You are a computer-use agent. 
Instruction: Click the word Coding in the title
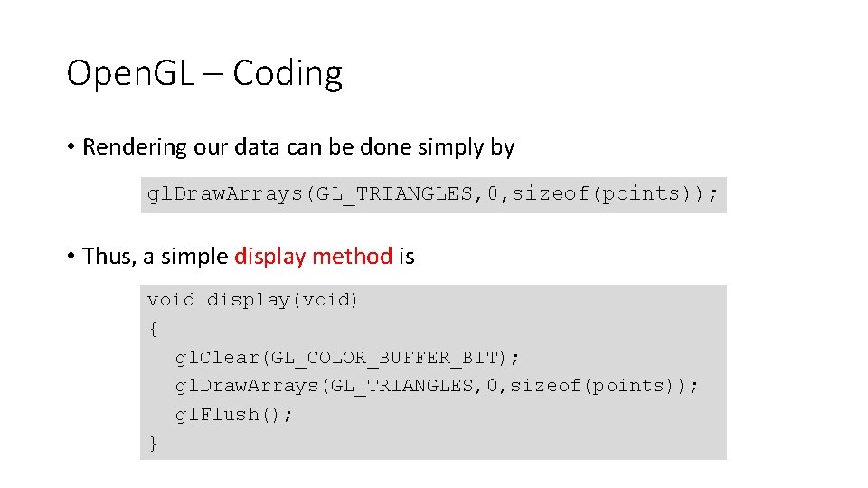point(288,73)
